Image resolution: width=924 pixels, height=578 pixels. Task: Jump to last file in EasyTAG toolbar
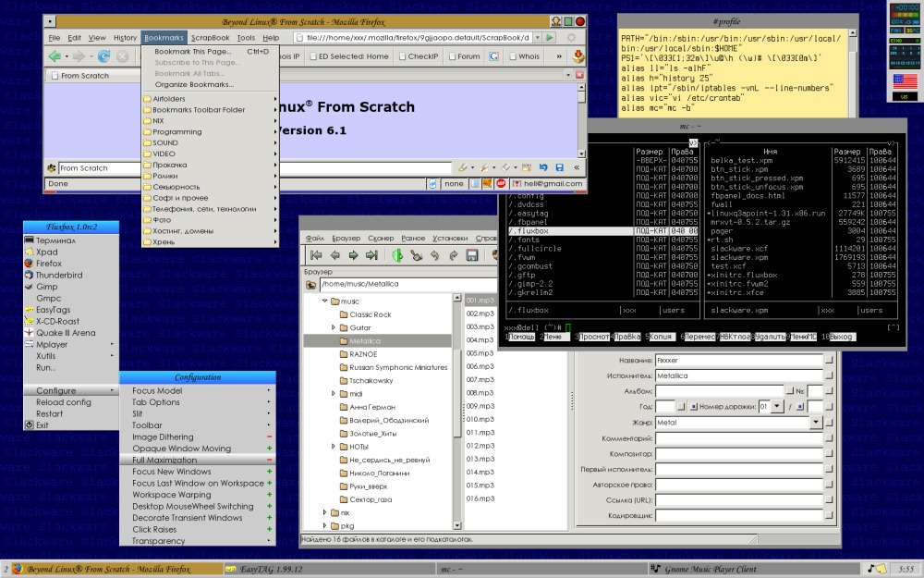coord(371,255)
